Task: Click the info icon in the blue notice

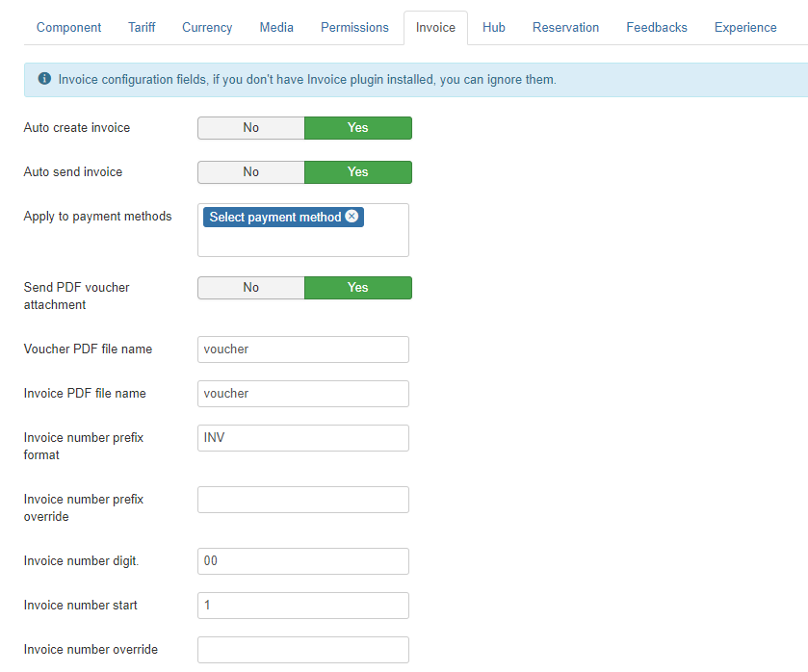Action: pyautogui.click(x=44, y=79)
